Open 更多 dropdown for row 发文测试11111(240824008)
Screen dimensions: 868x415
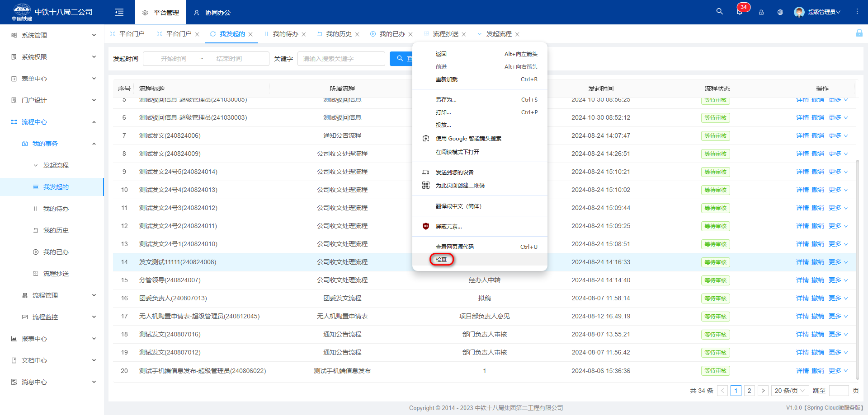coord(838,262)
